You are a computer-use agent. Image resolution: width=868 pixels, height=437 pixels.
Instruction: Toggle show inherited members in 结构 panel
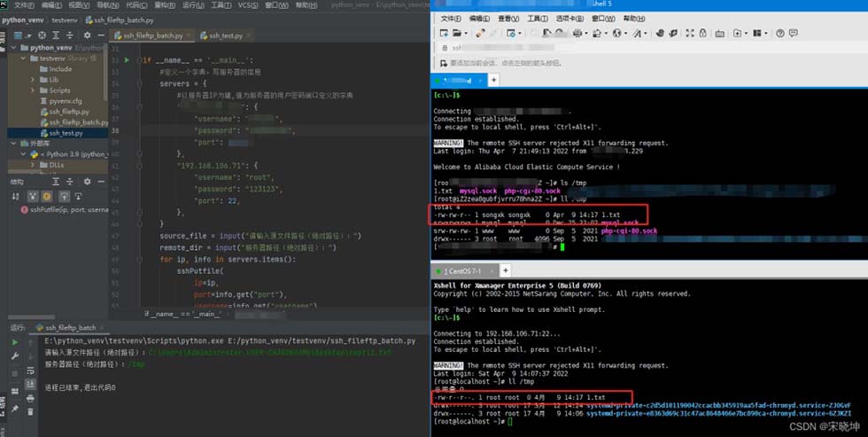(x=33, y=196)
